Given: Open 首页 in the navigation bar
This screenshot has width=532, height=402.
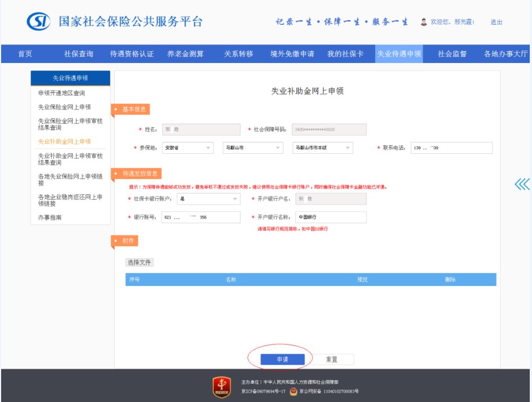Looking at the screenshot, I should (x=25, y=53).
